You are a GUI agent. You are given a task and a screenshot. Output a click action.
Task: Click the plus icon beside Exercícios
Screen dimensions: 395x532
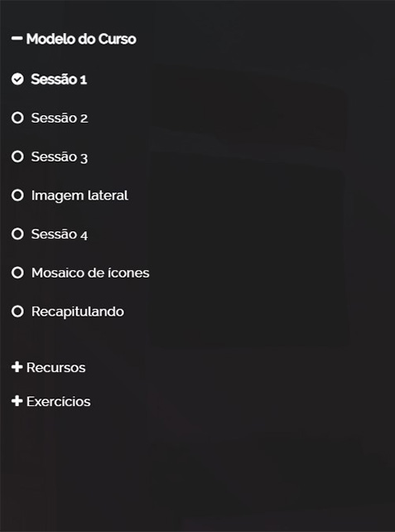17,401
